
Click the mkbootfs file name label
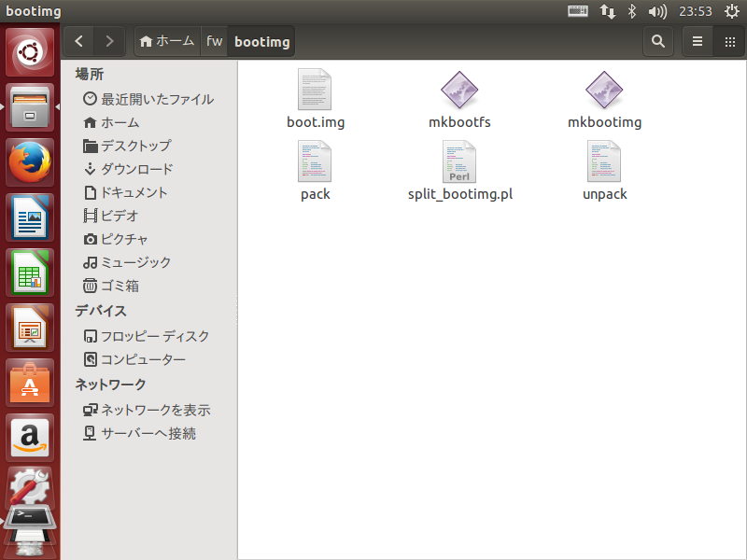coord(459,122)
